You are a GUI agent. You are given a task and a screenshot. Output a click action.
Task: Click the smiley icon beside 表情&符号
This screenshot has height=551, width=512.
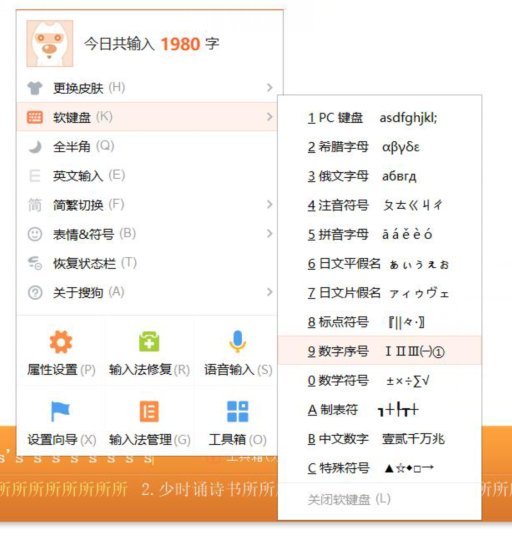35,234
